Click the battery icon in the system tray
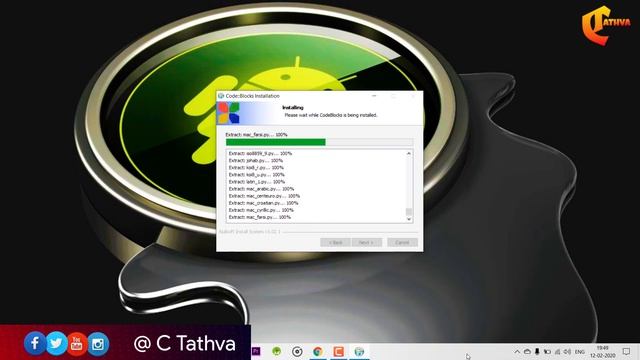 click(547, 352)
